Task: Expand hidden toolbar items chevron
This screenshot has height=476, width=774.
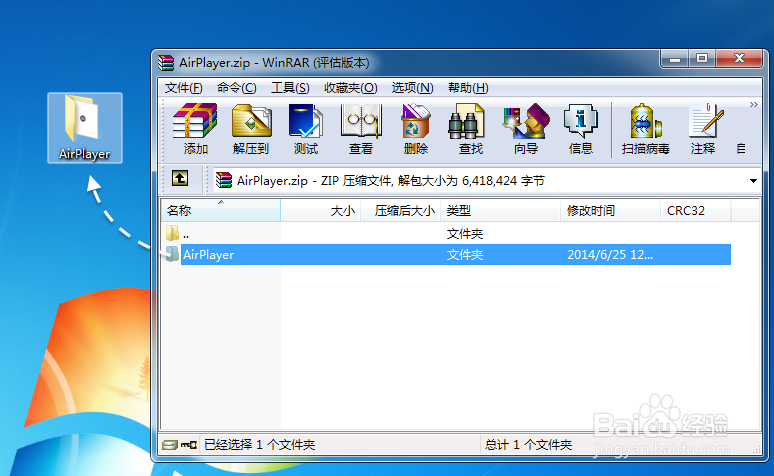Action: 753,105
